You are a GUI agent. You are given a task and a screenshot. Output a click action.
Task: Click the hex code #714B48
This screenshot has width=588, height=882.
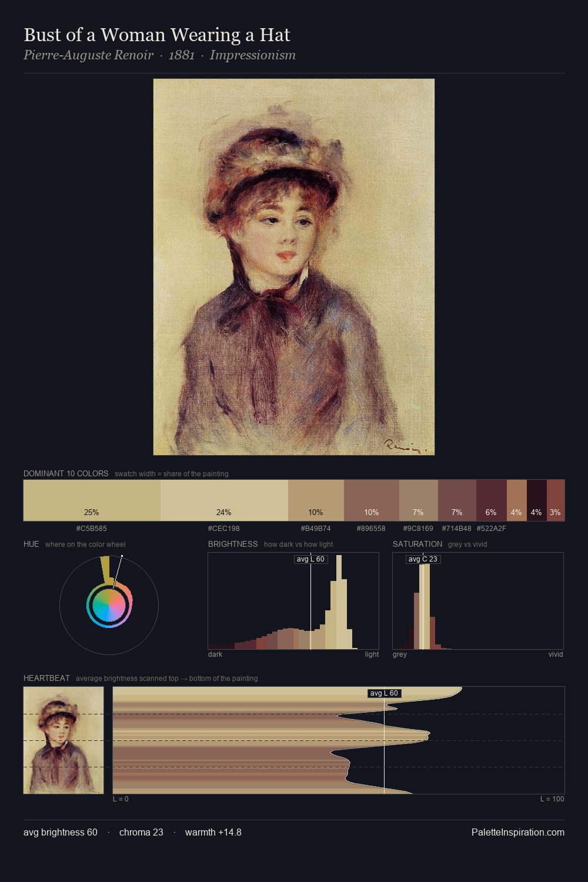tap(457, 529)
